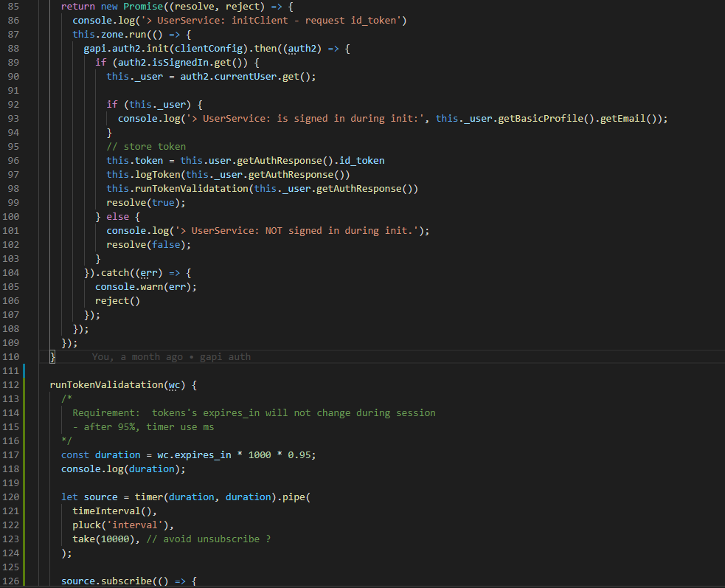
Task: Click the "let" keyword on line 120
Action: [69, 497]
